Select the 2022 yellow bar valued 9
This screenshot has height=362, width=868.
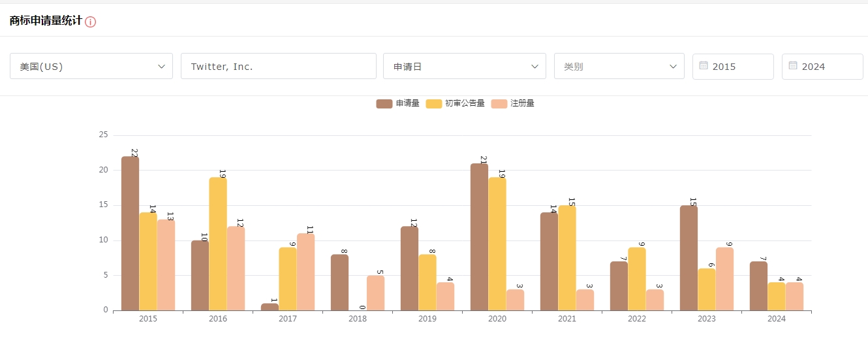pos(637,278)
